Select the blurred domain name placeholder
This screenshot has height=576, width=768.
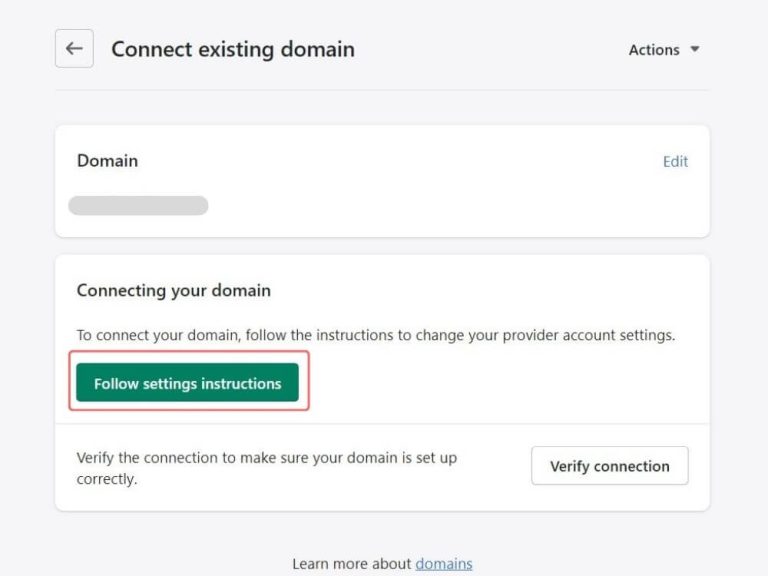coord(138,206)
